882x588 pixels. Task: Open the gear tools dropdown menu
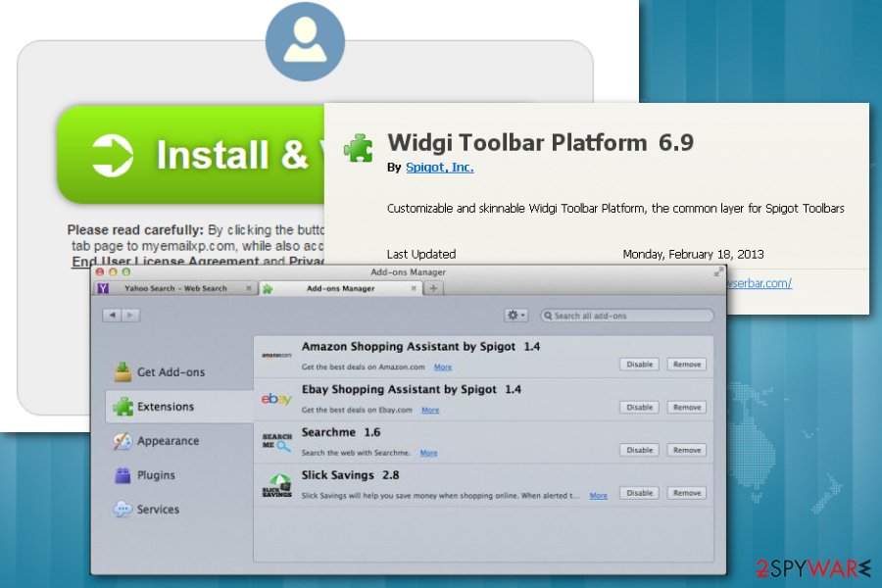[x=515, y=316]
